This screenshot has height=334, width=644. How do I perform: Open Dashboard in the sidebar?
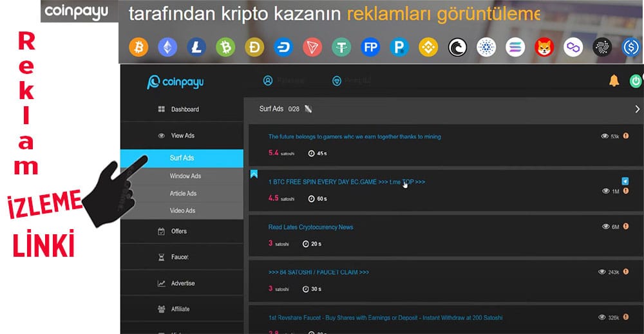(182, 109)
